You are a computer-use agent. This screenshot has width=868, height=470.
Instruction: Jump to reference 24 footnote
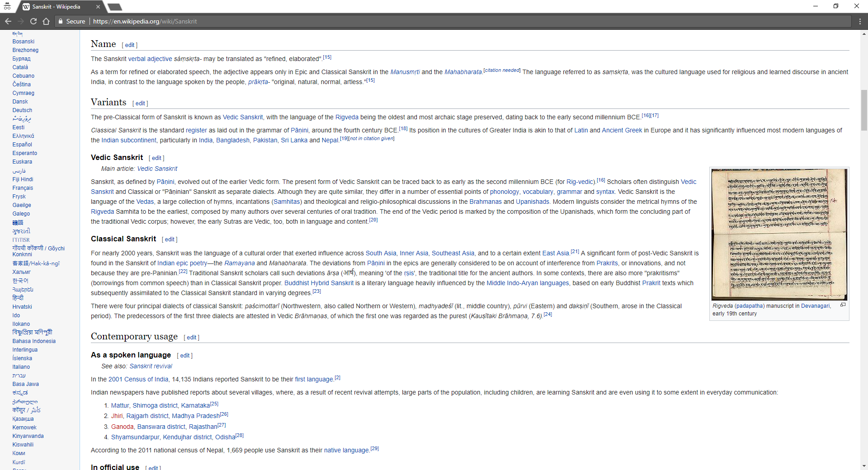(x=548, y=314)
